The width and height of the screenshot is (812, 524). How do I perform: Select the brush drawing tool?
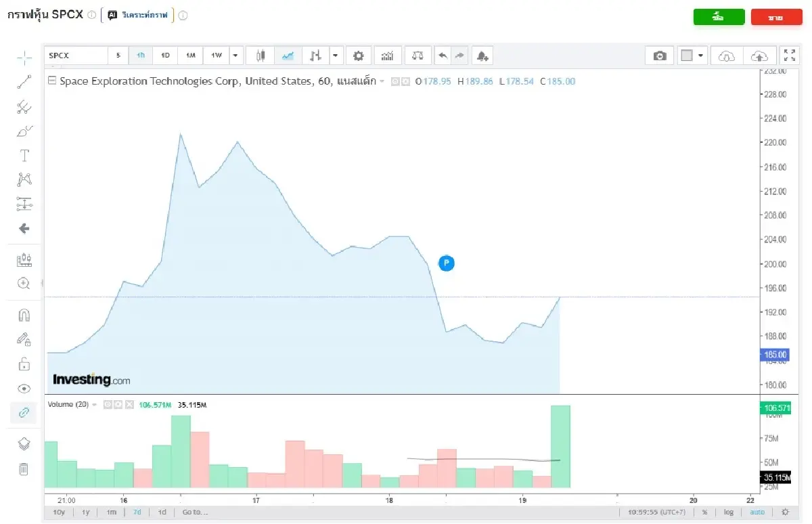[24, 131]
